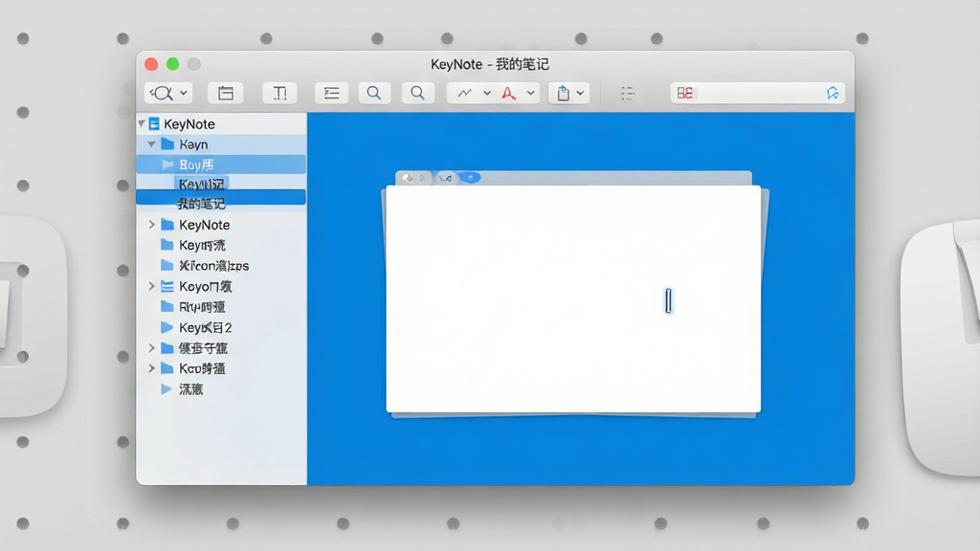
Task: Select the Kayn folder row
Action: click(x=222, y=144)
